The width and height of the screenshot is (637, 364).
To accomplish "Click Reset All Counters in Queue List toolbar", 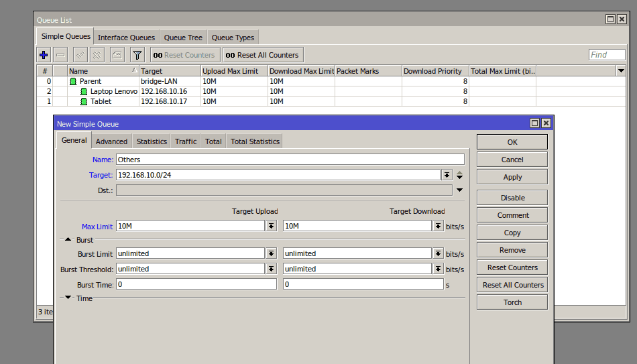I will 263,55.
